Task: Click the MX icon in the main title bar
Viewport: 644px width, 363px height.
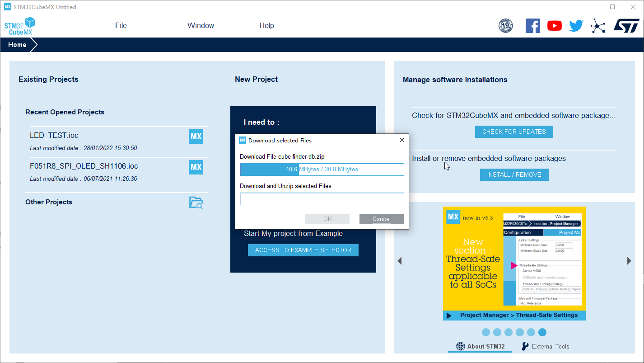Action: point(8,7)
